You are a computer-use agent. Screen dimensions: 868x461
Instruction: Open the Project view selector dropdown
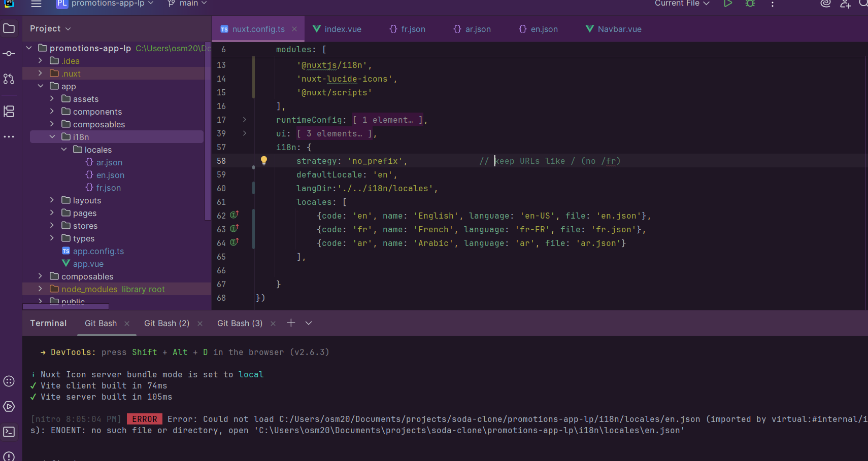pos(50,28)
